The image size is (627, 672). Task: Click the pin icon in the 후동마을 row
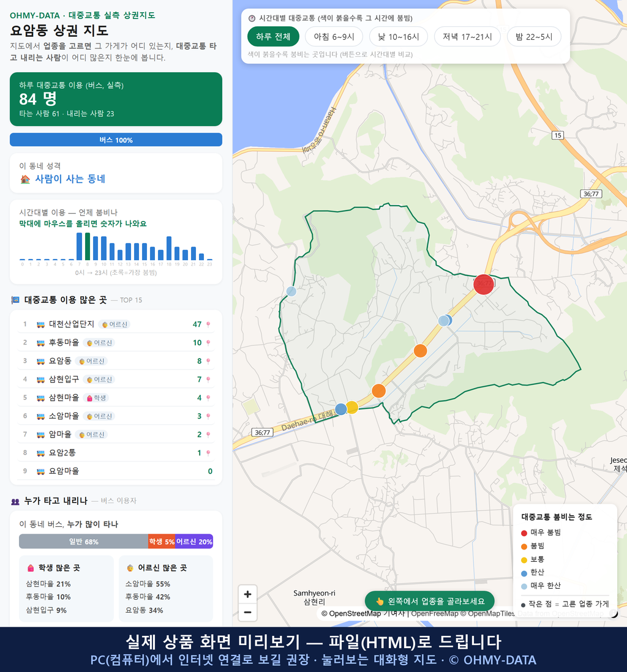coord(208,343)
